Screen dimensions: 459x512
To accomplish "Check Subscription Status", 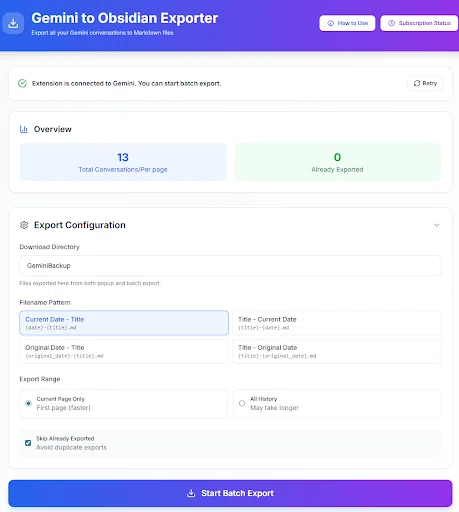I will (x=419, y=23).
